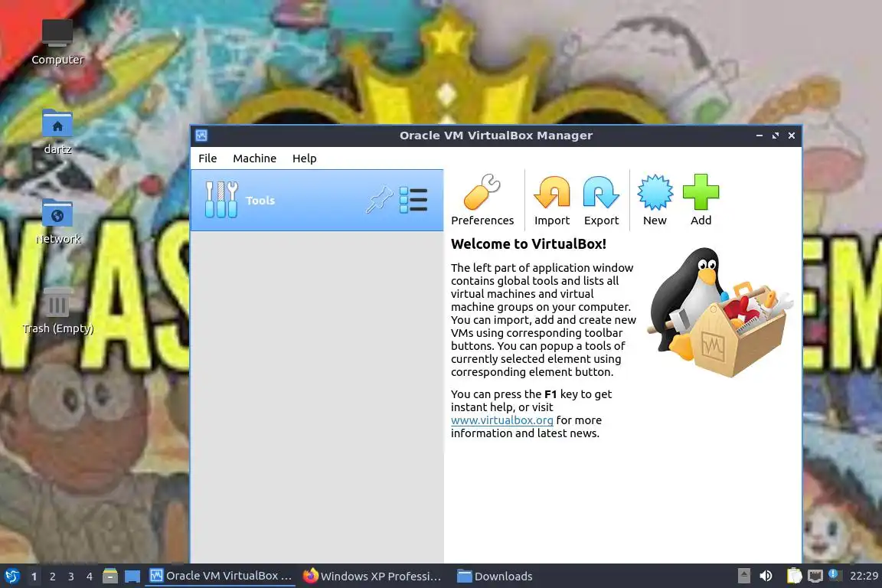Click the network monitor tray icon
The height and width of the screenshot is (588, 882).
coord(815,576)
